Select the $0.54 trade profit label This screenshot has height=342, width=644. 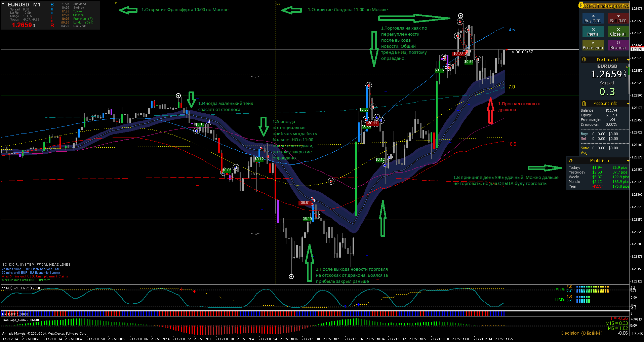(469, 62)
